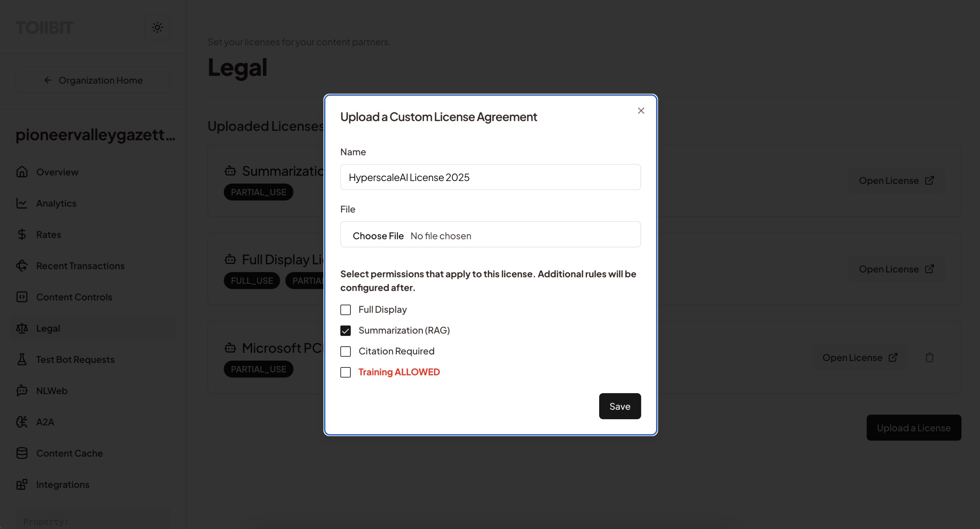Click the Upload a License button
The width and height of the screenshot is (980, 529).
[914, 427]
